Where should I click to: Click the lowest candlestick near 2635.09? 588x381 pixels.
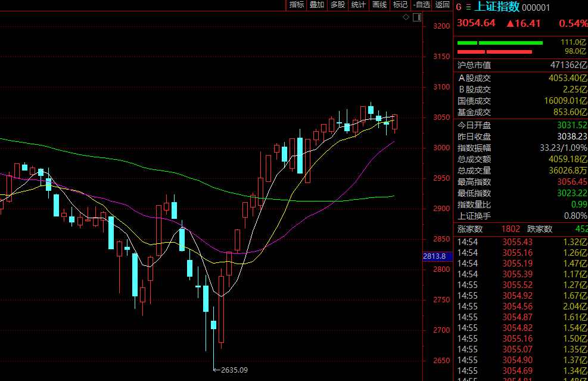tap(213, 325)
